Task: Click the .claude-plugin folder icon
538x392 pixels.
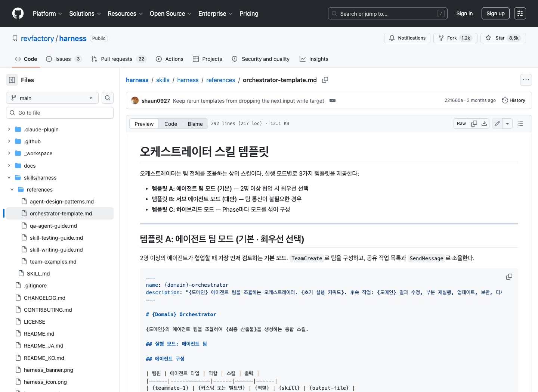Action: click(18, 130)
